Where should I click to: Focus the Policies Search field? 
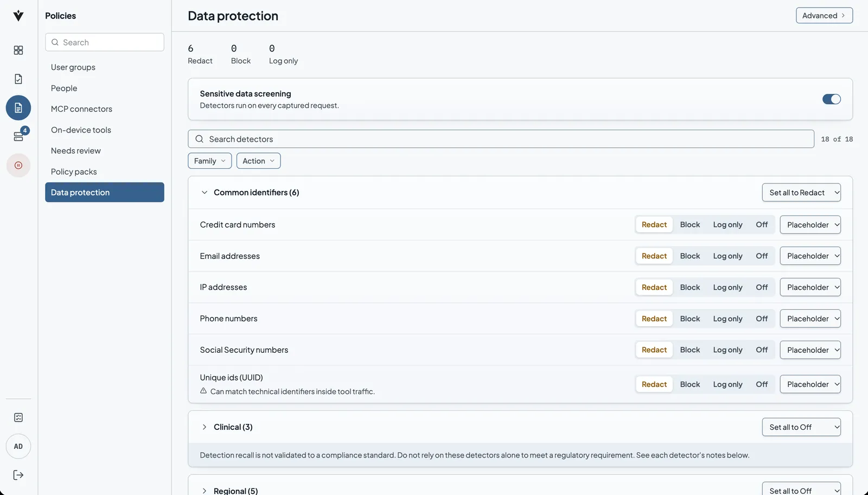coord(105,42)
